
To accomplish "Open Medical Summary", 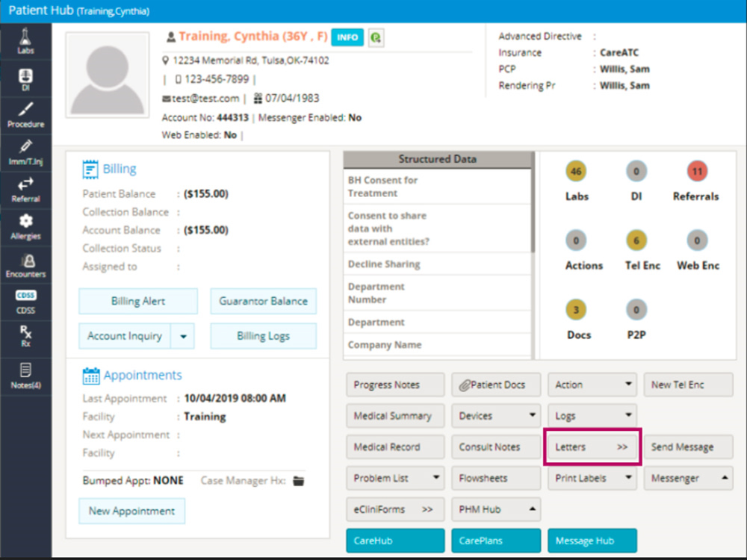I will tap(395, 416).
